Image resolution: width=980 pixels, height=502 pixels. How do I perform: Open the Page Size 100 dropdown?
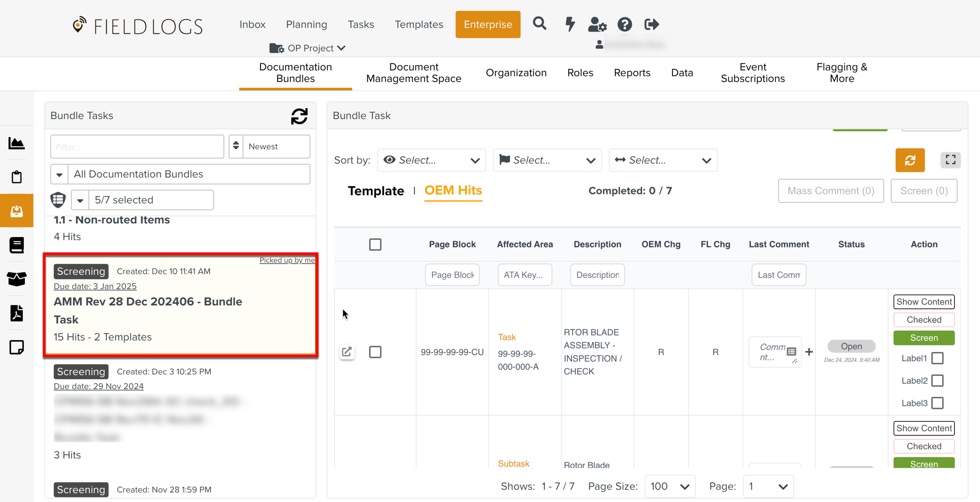tap(670, 486)
